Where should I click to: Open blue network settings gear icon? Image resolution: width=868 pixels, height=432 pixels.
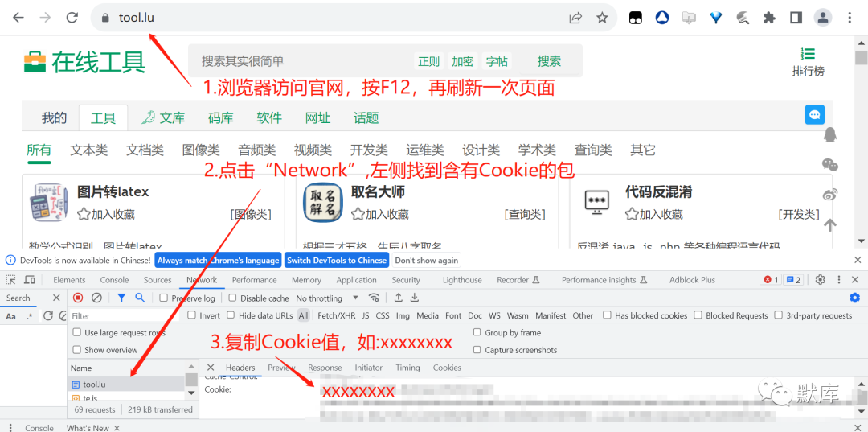point(854,298)
